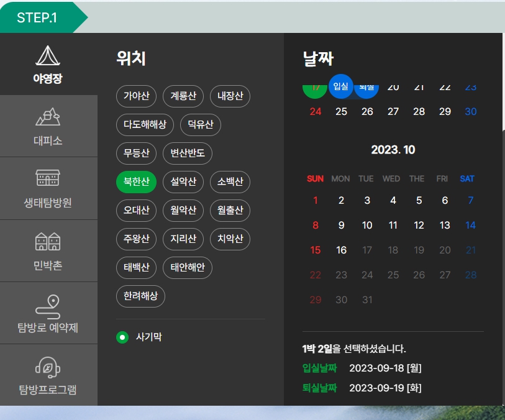Click the blue 입실 check-in date marker
This screenshot has height=420, width=505.
(341, 86)
